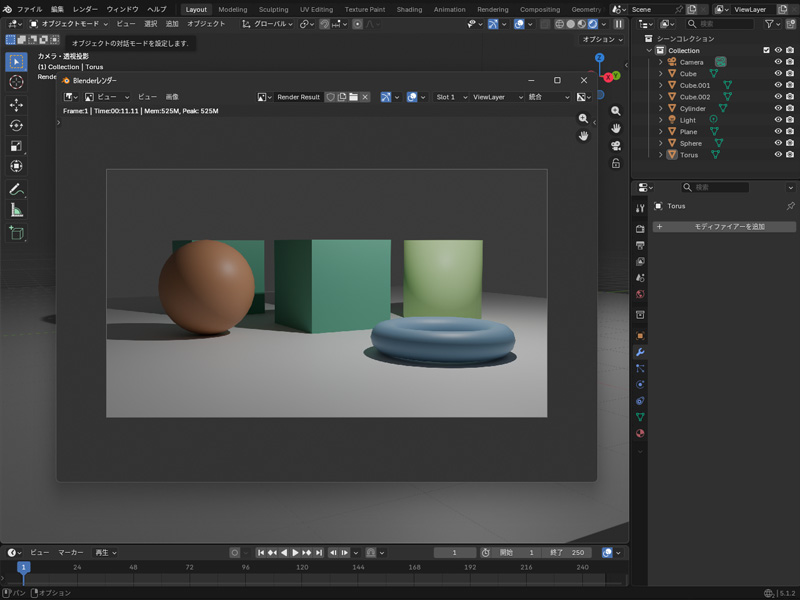Select the Add Cube tool
The image size is (800, 600).
[16, 233]
